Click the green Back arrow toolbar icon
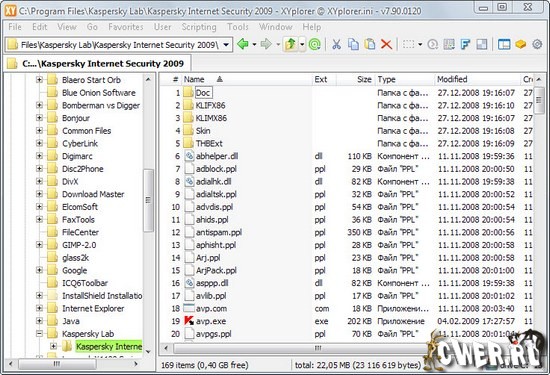The width and height of the screenshot is (550, 375). pos(243,44)
